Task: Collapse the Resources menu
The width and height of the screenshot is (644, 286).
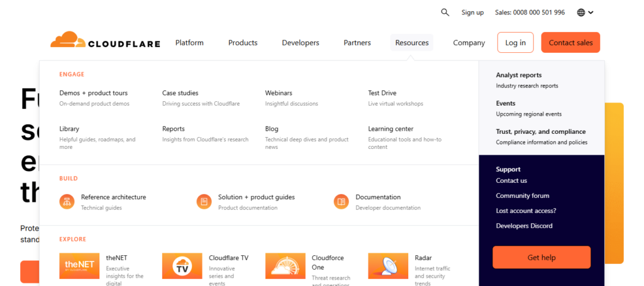Action: point(411,43)
